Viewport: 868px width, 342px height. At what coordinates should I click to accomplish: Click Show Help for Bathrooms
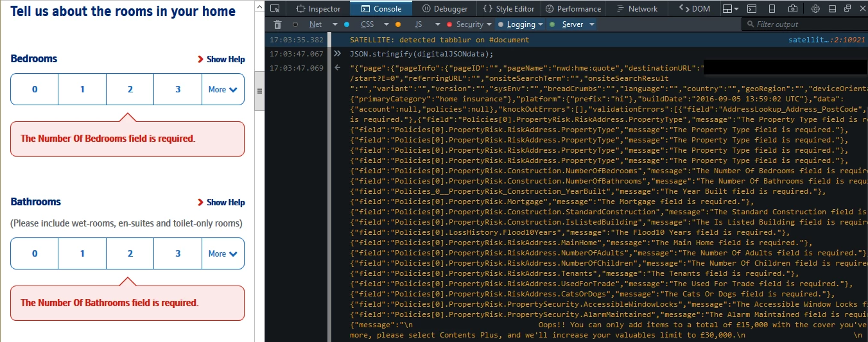tap(221, 202)
